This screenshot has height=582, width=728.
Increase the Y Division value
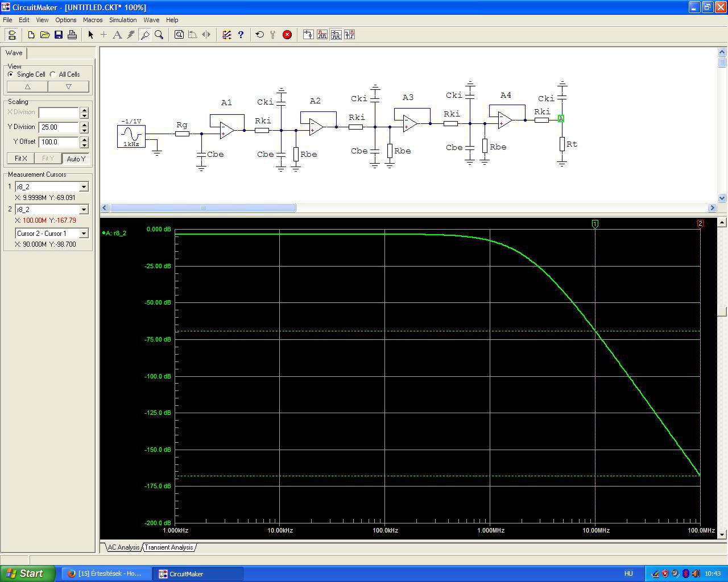click(x=84, y=124)
